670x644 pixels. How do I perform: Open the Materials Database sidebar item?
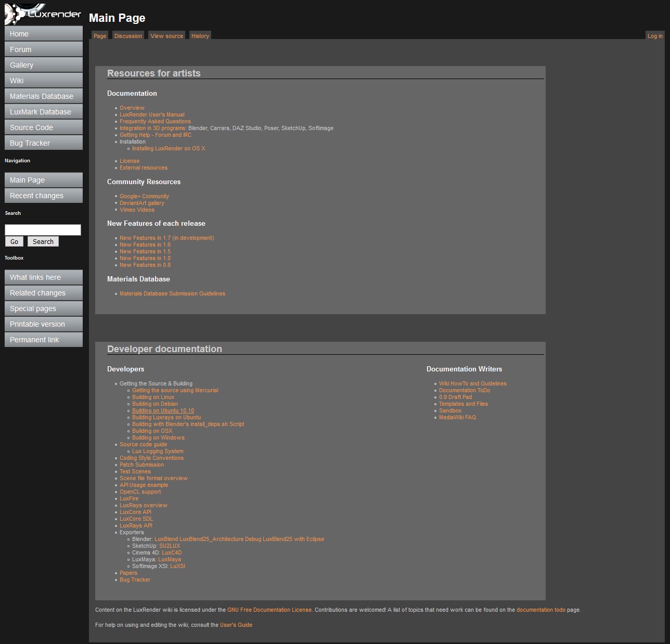tap(43, 96)
